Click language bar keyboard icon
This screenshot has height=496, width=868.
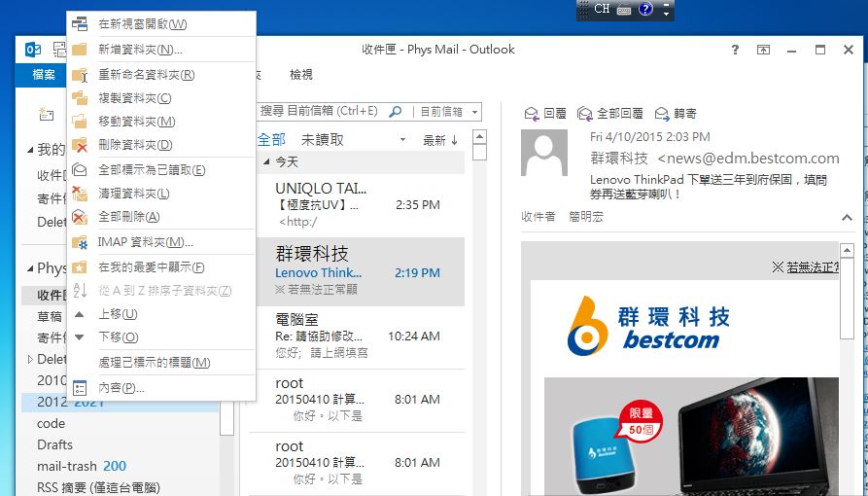(624, 10)
